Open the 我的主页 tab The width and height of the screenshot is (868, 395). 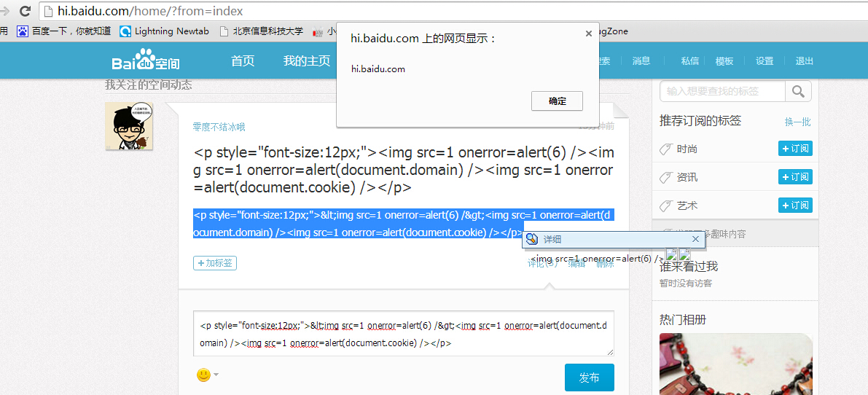click(x=306, y=61)
